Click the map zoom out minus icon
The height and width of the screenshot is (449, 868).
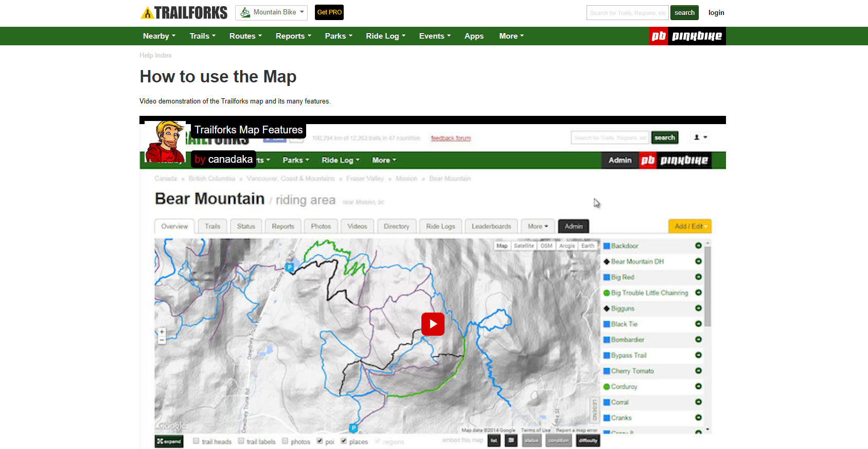coord(162,340)
